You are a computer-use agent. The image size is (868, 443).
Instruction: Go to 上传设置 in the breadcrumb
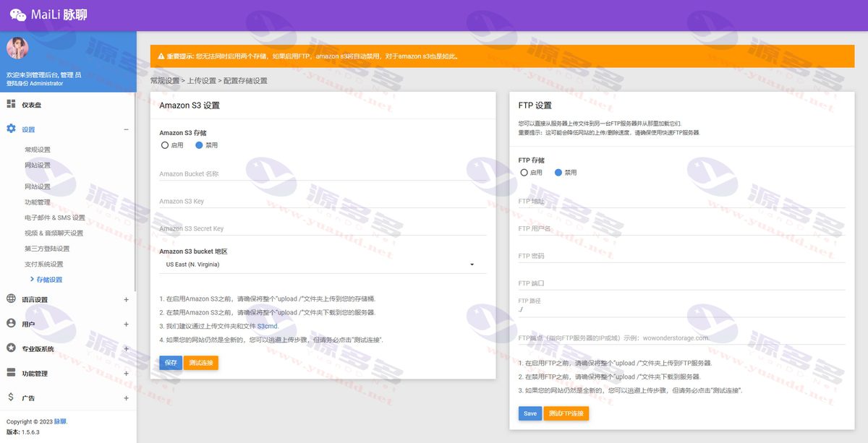coord(202,81)
